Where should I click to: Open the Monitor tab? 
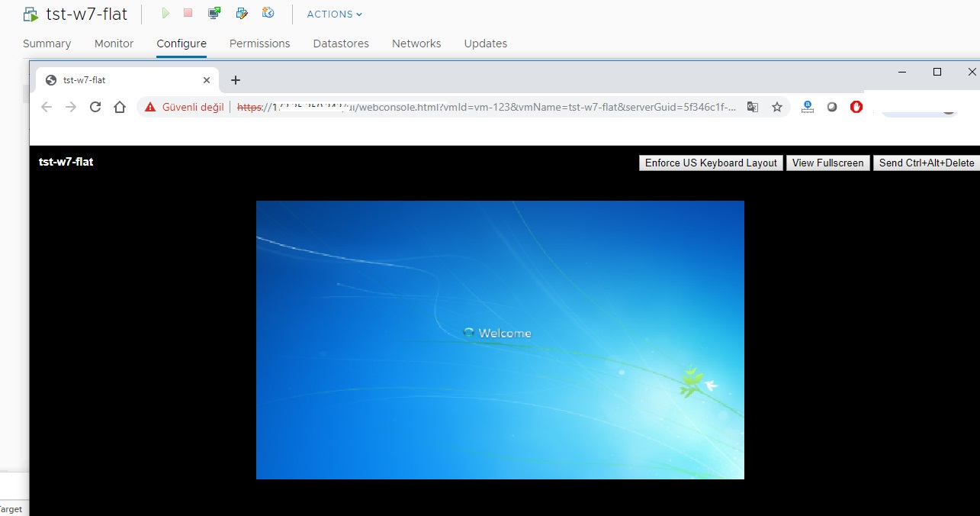[x=114, y=44]
